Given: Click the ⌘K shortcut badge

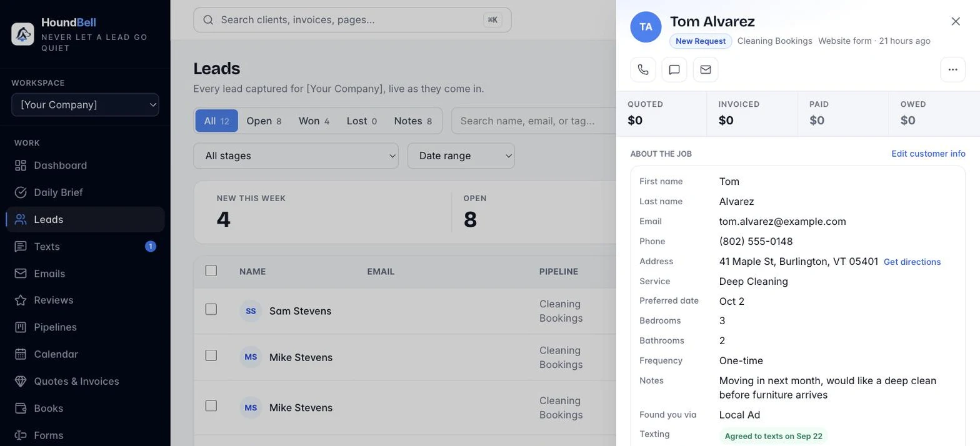Looking at the screenshot, I should point(492,20).
